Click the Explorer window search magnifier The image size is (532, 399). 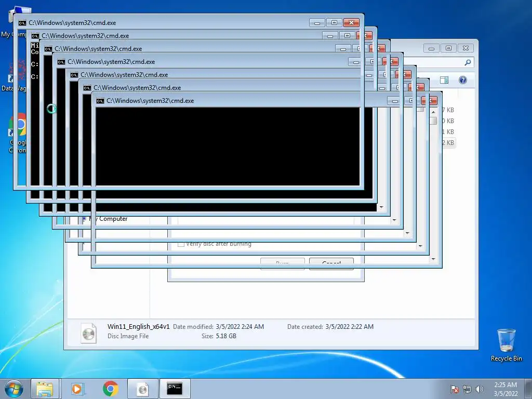pos(468,62)
